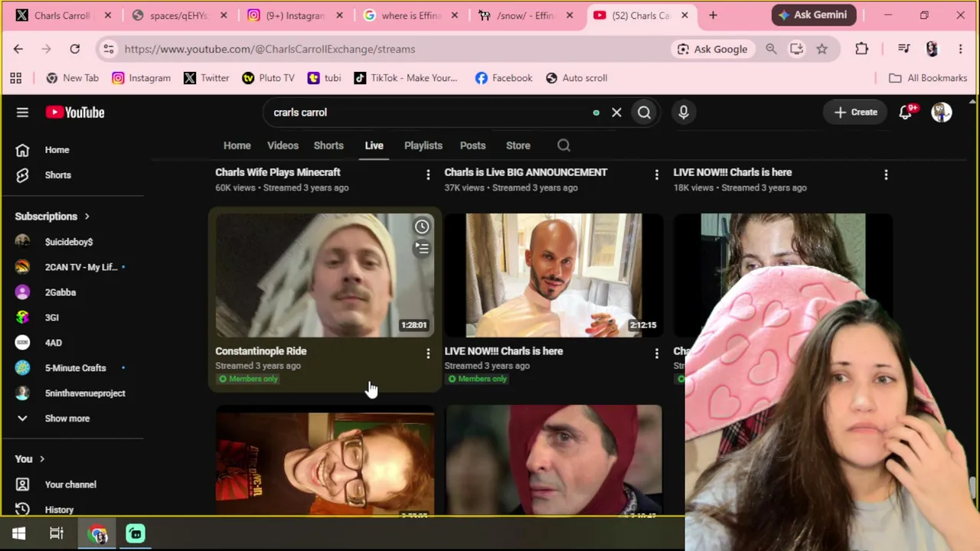Open the YouTube account avatar menu
Viewport: 980px width, 551px height.
coord(942,112)
